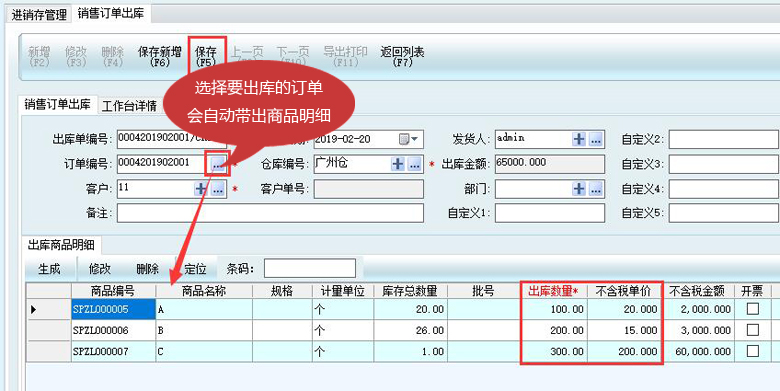
Task: Click into the 条码 barcode input field
Action: tap(310, 269)
